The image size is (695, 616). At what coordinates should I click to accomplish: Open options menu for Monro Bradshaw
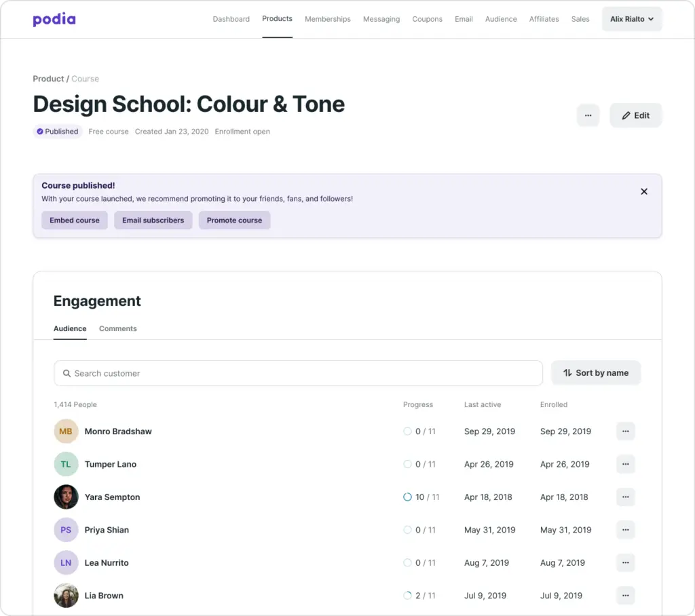[x=625, y=431]
